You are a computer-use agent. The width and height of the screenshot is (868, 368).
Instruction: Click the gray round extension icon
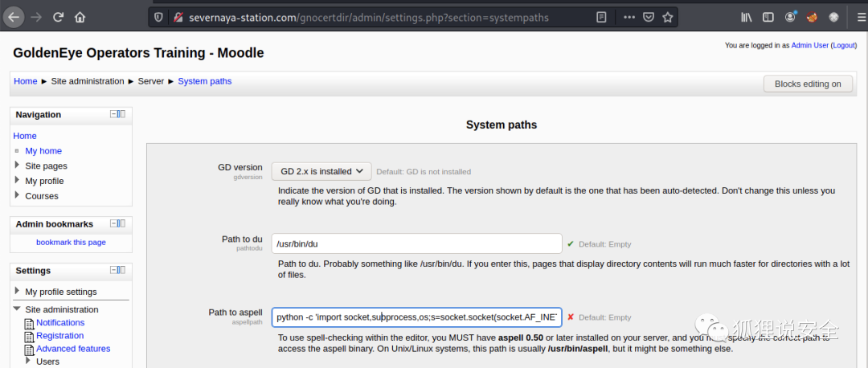pyautogui.click(x=833, y=17)
